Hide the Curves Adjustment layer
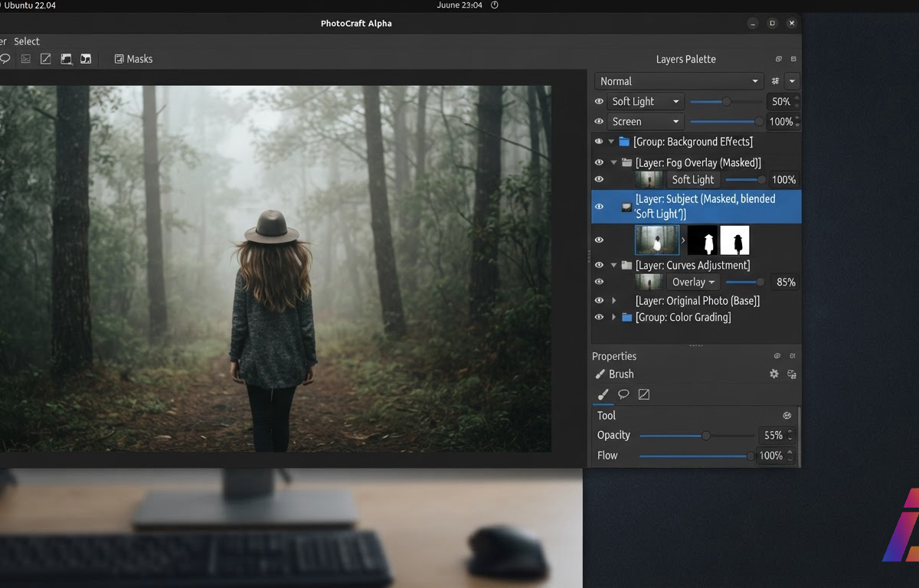Viewport: 919px width, 588px height. click(600, 265)
